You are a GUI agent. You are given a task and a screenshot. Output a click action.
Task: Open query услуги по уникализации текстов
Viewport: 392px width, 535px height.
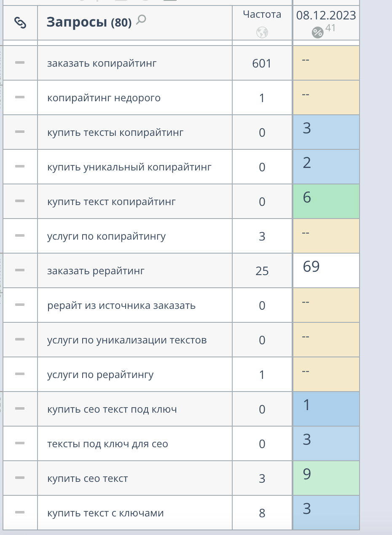[127, 340]
